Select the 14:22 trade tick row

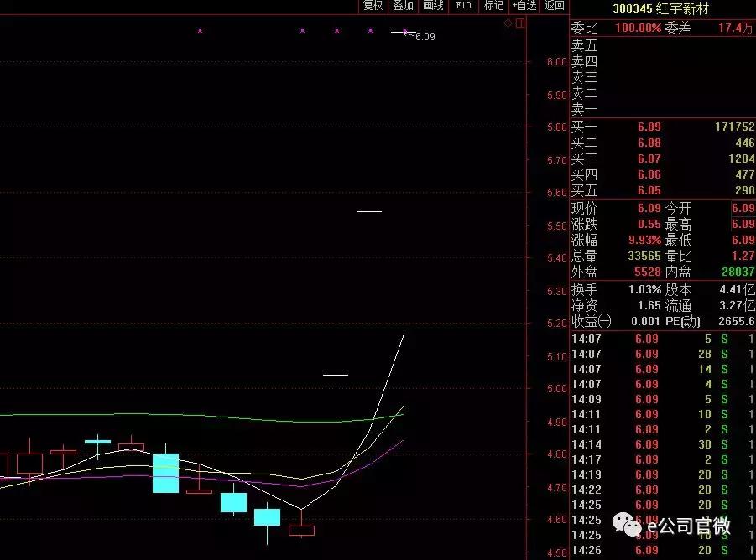(663, 490)
